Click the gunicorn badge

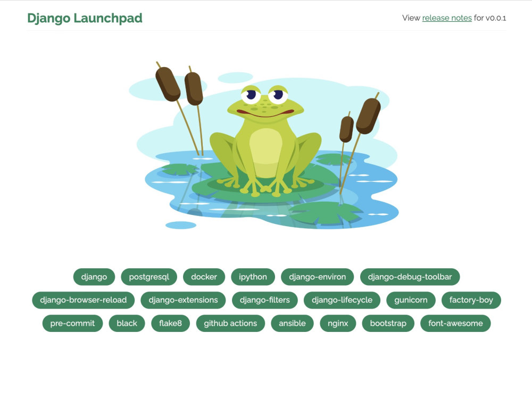[x=411, y=300]
